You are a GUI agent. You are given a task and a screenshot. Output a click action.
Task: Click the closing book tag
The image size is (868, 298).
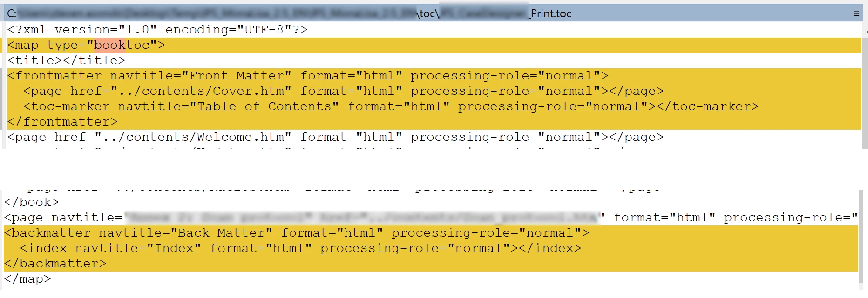pos(31,202)
